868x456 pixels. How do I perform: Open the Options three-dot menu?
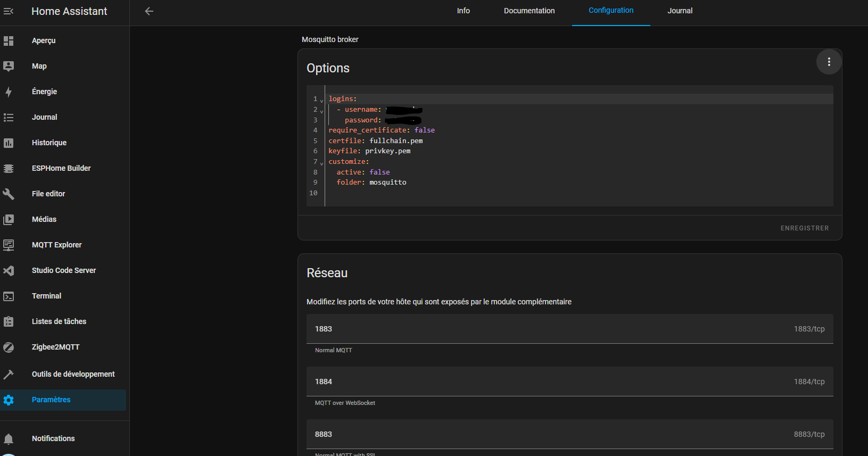click(x=829, y=62)
